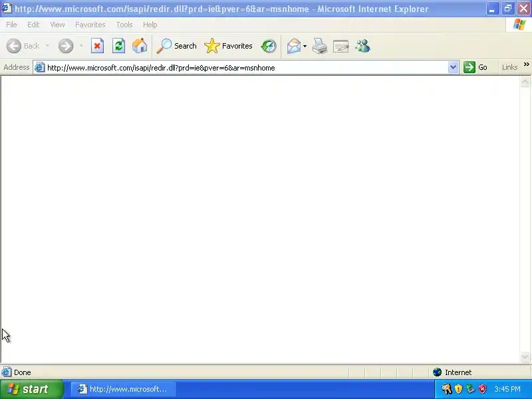532x399 pixels.
Task: Expand the Mail dropdown arrow
Action: point(305,46)
